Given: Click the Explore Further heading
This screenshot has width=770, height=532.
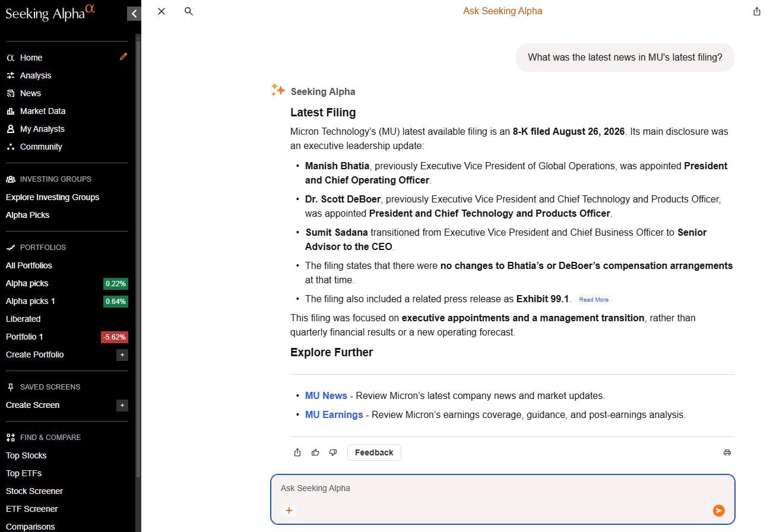Looking at the screenshot, I should coord(332,352).
